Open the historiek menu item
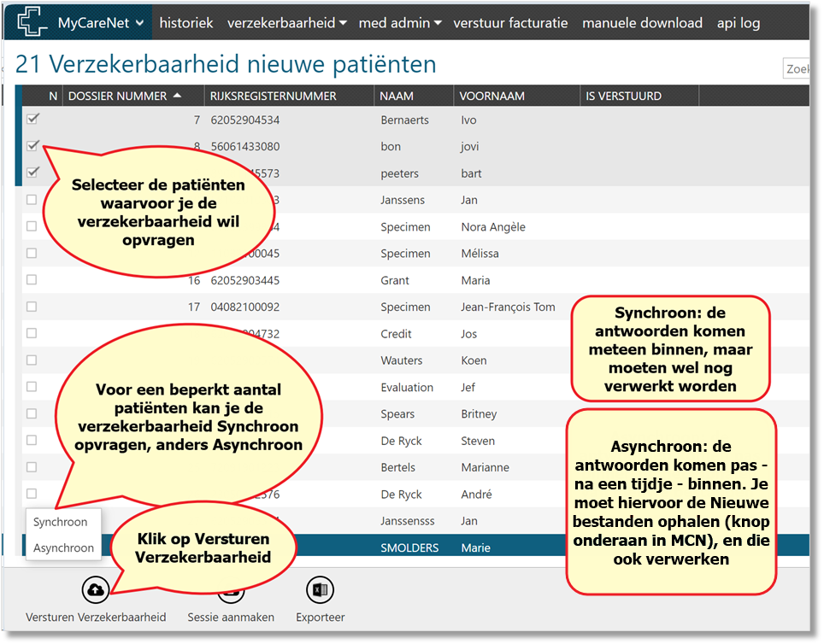Image resolution: width=824 pixels, height=644 pixels. coord(186,23)
